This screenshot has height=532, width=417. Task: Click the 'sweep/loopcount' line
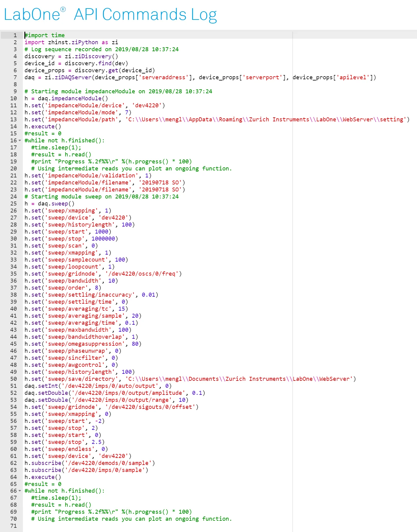(x=69, y=267)
